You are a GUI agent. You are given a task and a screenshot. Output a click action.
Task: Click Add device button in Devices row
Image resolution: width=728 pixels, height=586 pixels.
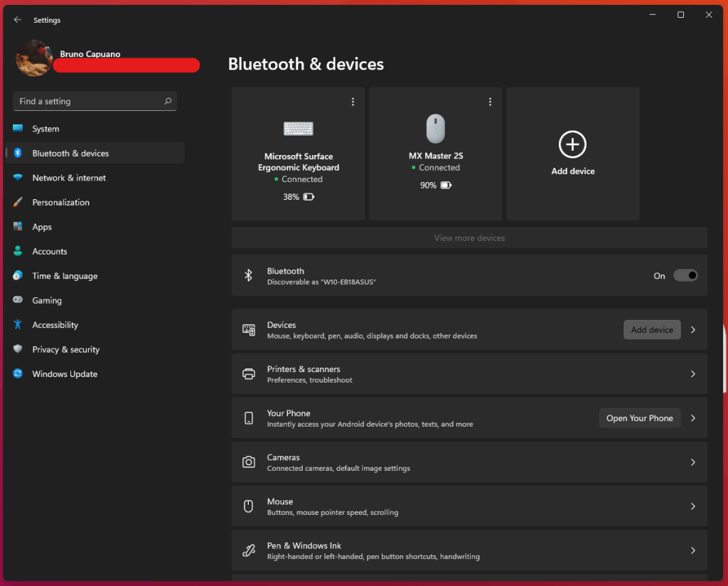(652, 330)
